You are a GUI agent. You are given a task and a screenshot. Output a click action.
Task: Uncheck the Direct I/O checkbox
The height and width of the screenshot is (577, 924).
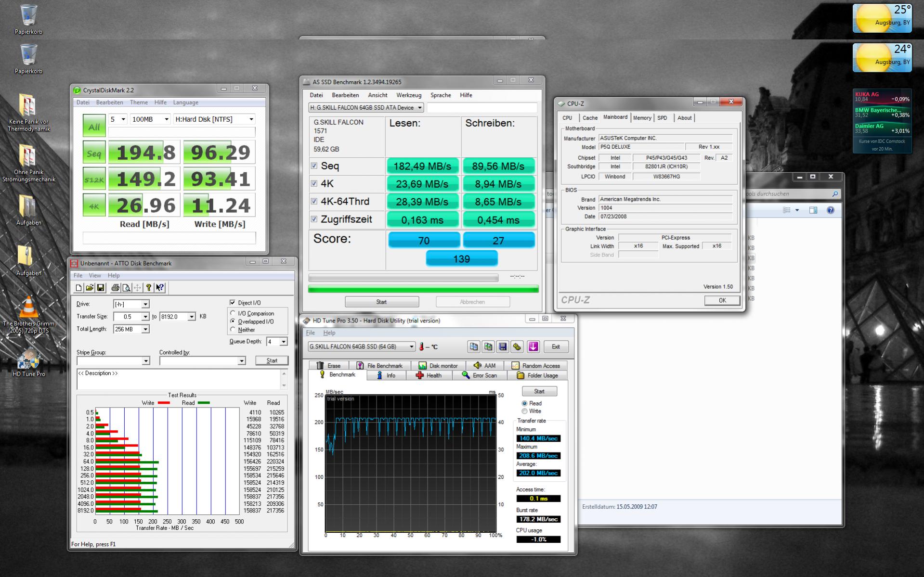(x=233, y=302)
